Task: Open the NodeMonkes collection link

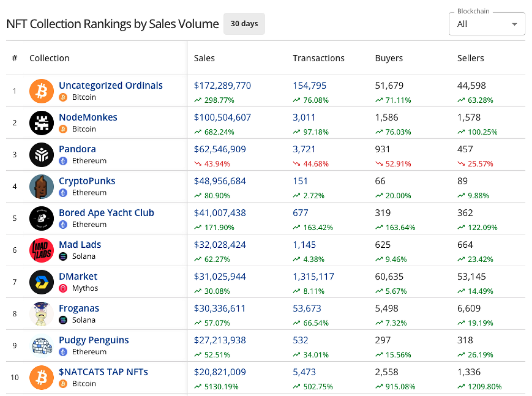Action: [88, 117]
